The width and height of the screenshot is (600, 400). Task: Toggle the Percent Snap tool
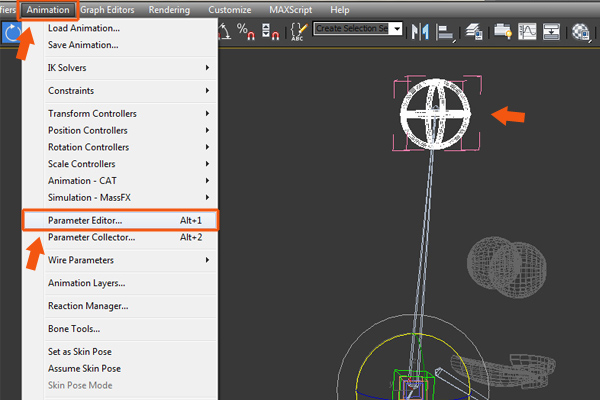click(246, 31)
